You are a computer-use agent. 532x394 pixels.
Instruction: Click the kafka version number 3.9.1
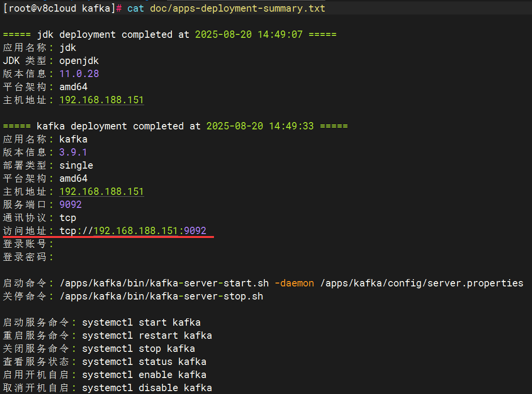73,152
